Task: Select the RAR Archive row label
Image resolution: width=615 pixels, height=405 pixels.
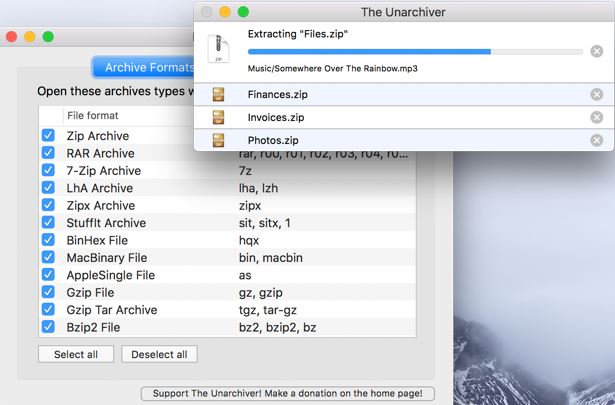Action: click(x=100, y=153)
